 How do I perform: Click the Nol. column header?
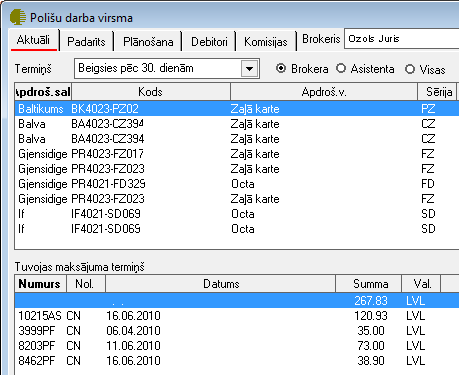click(86, 284)
